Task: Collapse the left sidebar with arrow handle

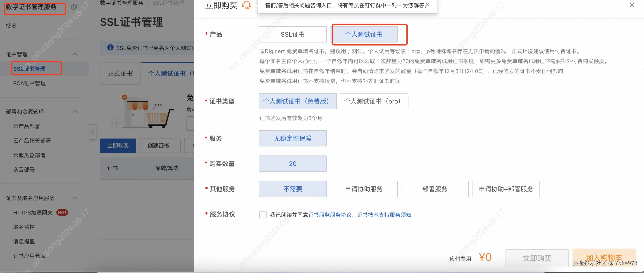Action: coord(93,132)
